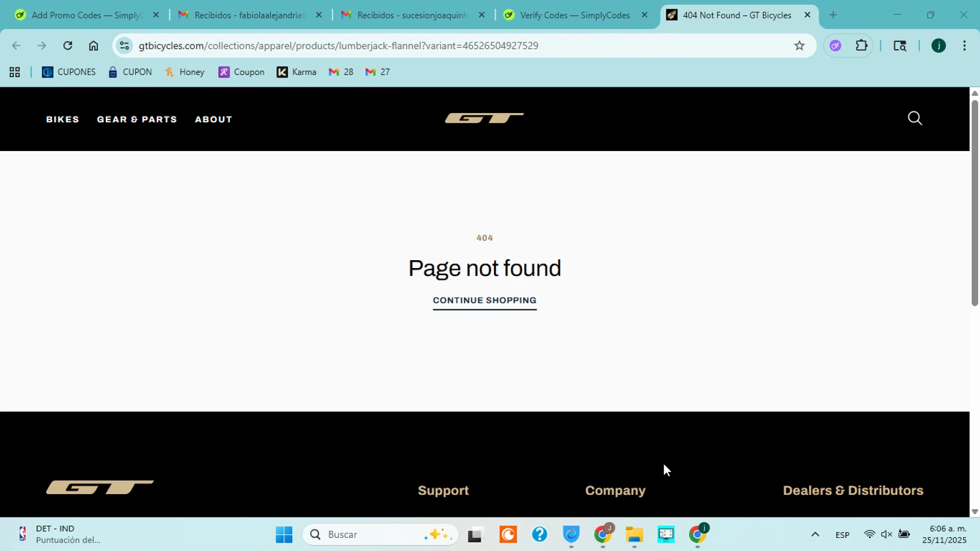Viewport: 980px width, 551px height.
Task: Open the Get Help taskbar icon
Action: 539,535
